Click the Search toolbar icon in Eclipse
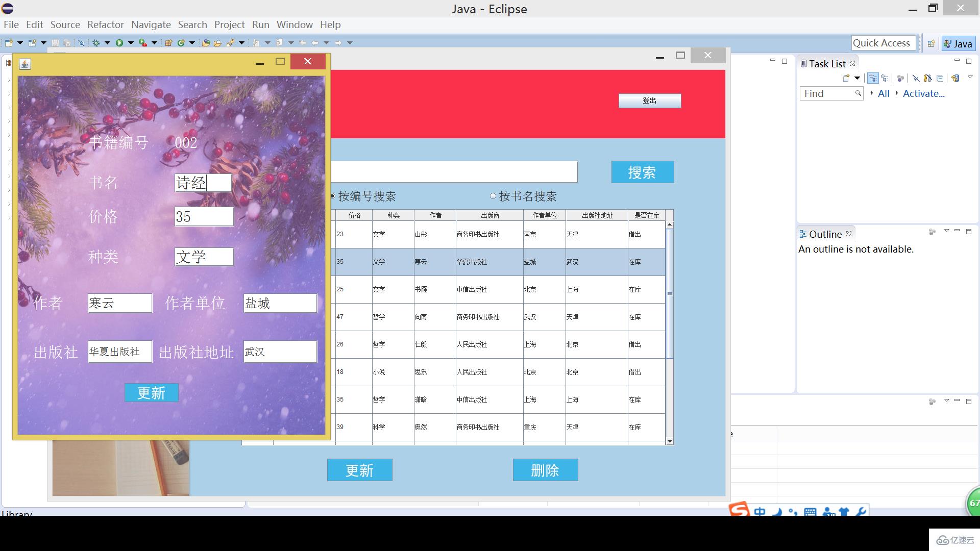Screen dimensions: 980x551 [80, 42]
